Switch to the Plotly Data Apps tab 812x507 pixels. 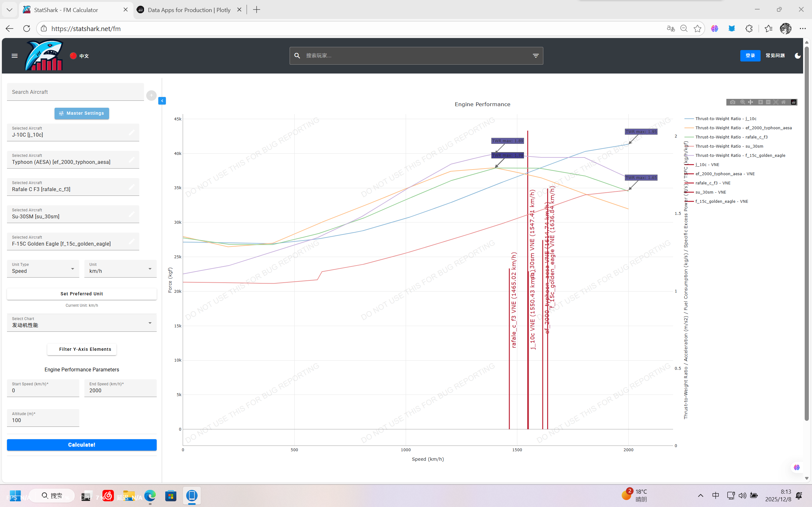[189, 10]
